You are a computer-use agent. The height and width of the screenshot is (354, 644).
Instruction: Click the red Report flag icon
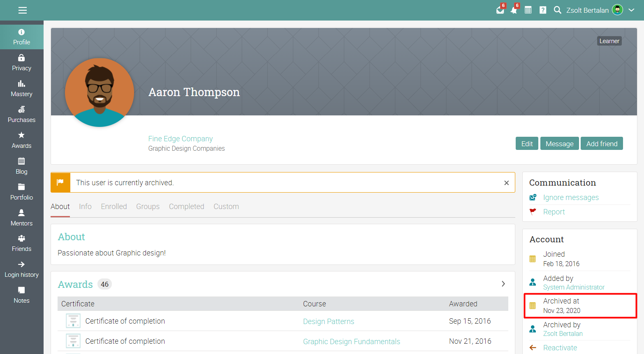click(533, 212)
